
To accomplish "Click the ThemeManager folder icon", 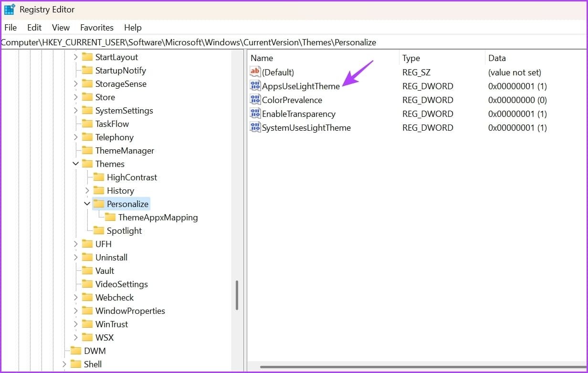I will pos(87,150).
